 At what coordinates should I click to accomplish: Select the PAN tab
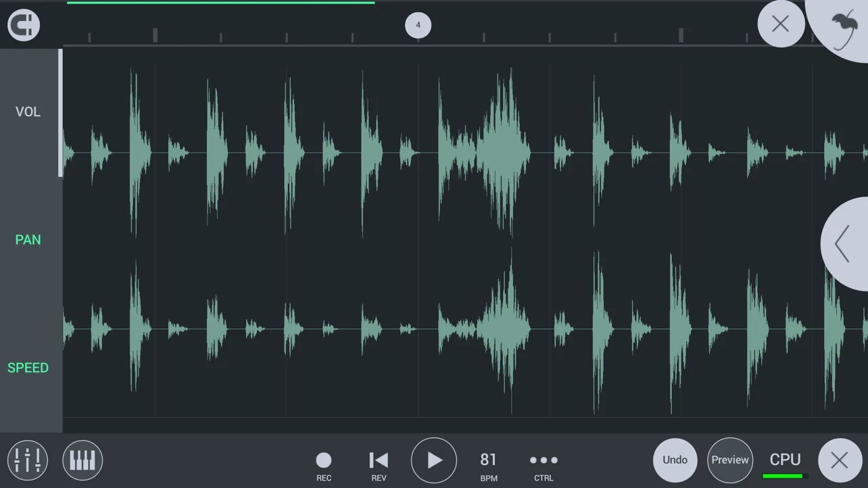pos(28,240)
